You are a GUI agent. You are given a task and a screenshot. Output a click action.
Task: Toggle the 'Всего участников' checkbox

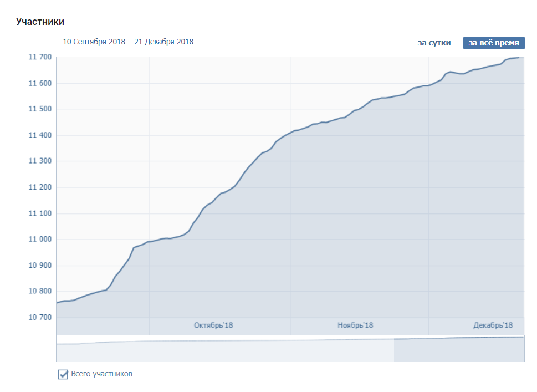[x=63, y=374]
